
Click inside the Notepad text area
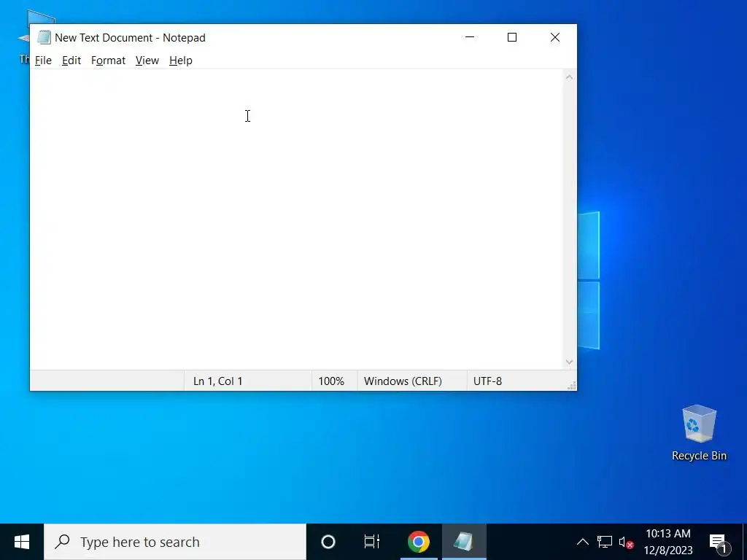[296, 219]
